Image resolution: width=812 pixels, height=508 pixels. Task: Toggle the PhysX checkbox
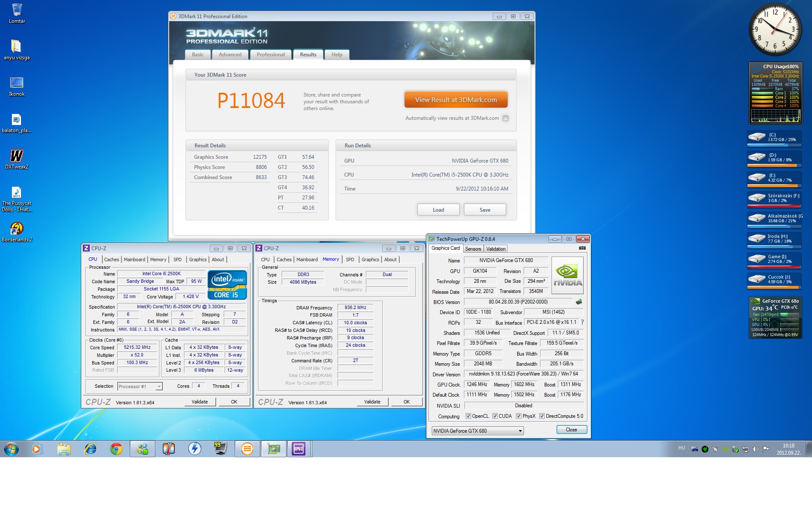click(x=518, y=416)
